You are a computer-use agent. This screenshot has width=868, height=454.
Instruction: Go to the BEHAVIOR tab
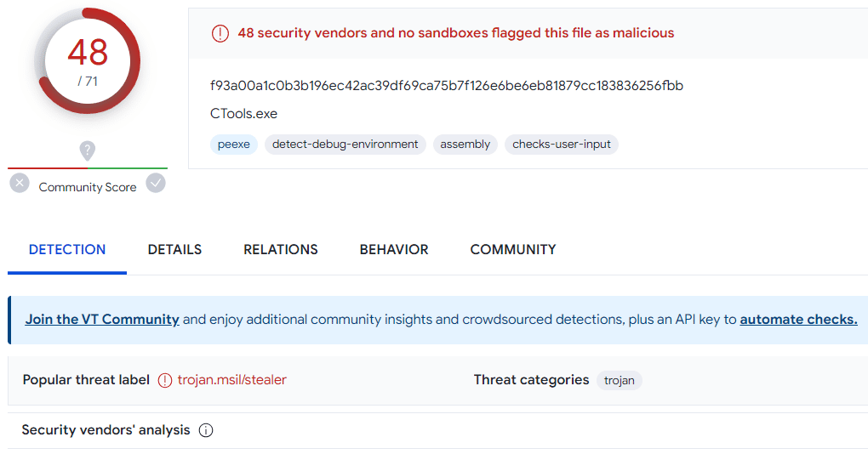(x=394, y=249)
